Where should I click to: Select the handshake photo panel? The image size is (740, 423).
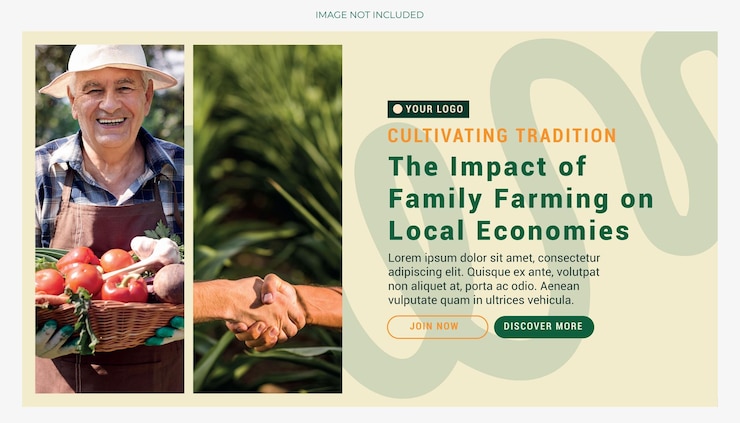[268, 219]
